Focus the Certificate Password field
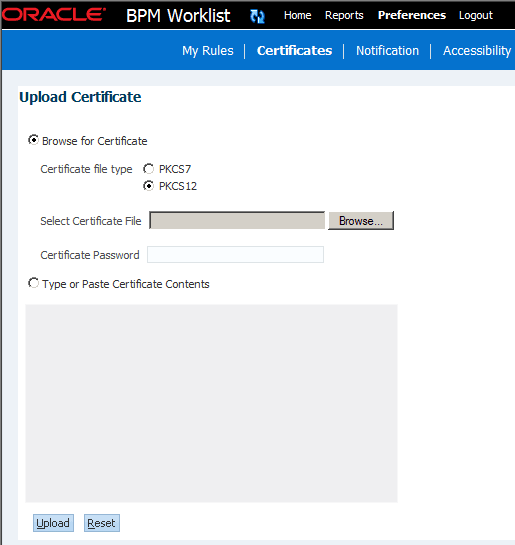Screen dimensions: 515x545 [235, 255]
